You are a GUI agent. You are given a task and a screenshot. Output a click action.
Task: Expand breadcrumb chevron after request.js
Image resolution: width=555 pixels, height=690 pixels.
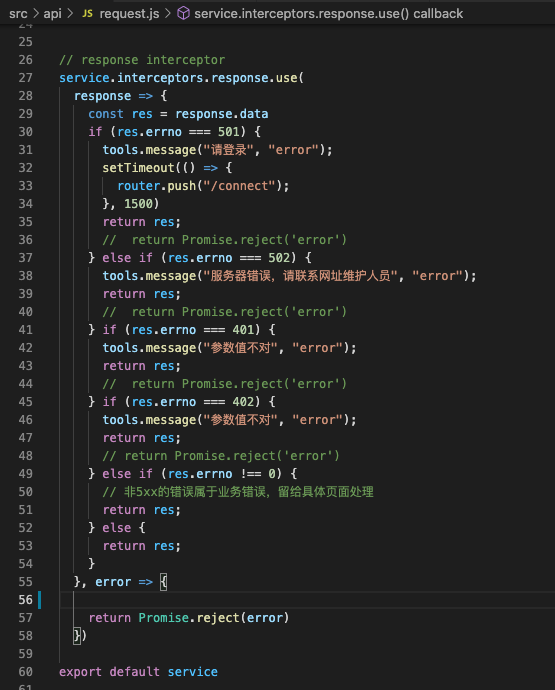coord(168,14)
